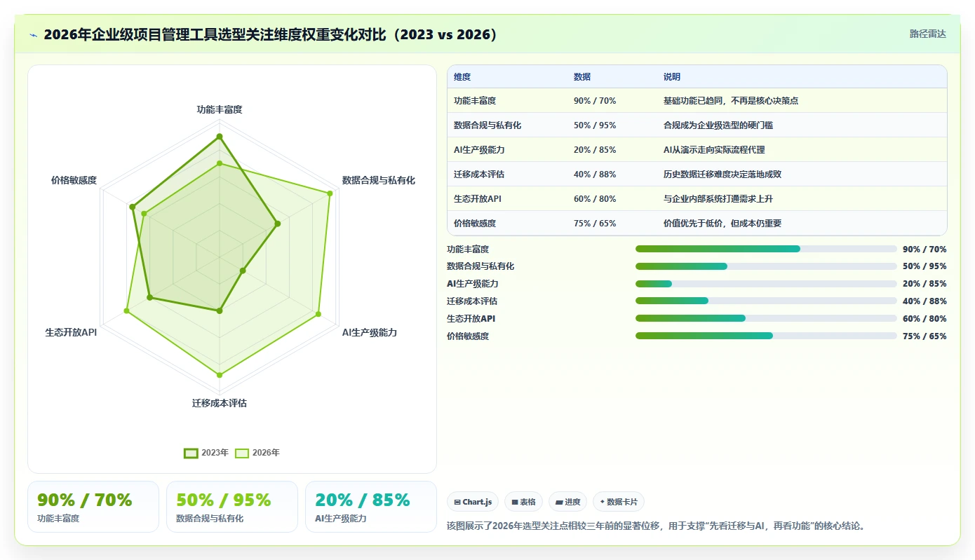The width and height of the screenshot is (975, 560).
Task: Select the 功能丰富度 row in the table
Action: (x=697, y=101)
